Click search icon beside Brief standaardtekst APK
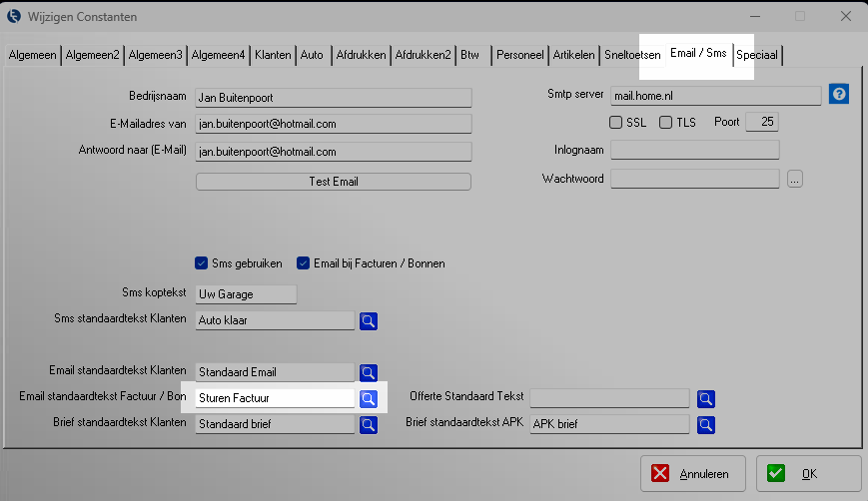Screen dimensions: 868x501 pos(706,424)
